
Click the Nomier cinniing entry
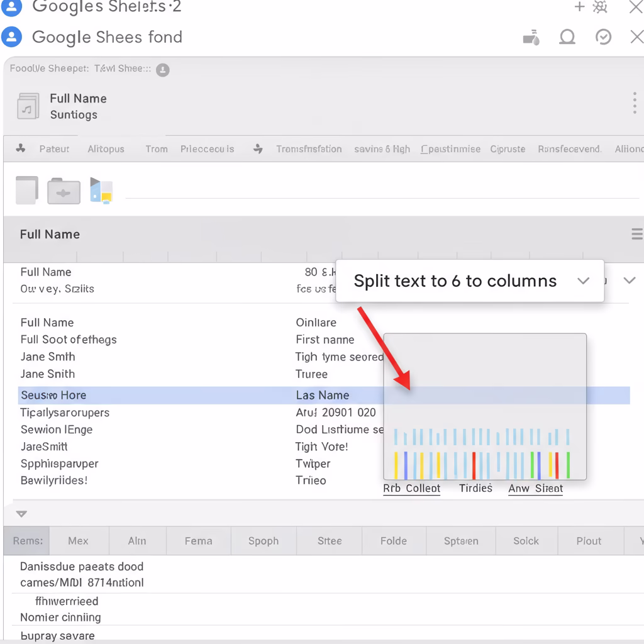click(x=60, y=618)
